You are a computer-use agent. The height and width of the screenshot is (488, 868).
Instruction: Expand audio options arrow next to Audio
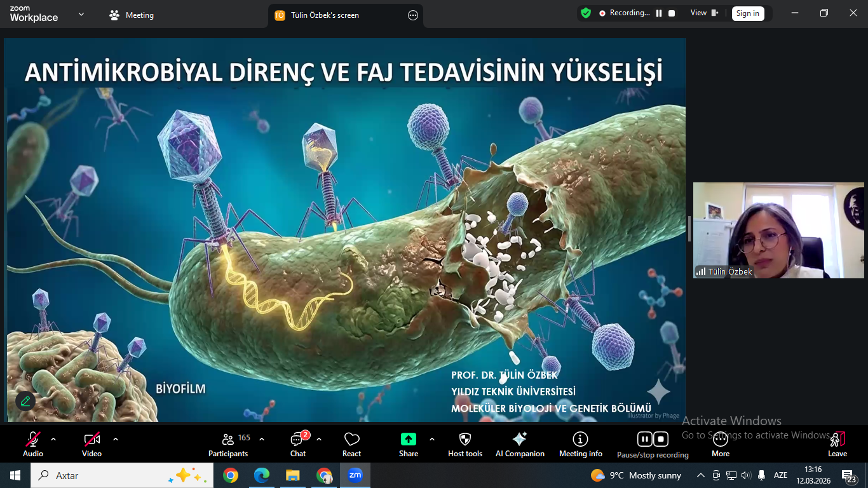(53, 439)
